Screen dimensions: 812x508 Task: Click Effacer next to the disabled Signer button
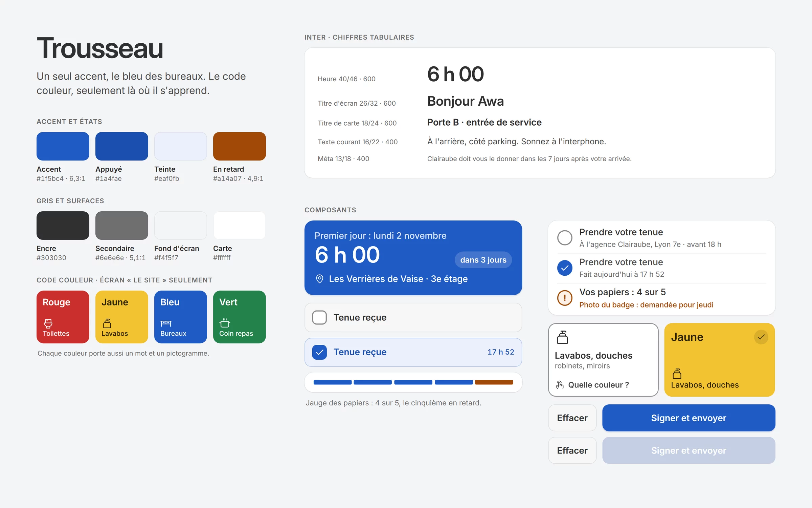572,450
